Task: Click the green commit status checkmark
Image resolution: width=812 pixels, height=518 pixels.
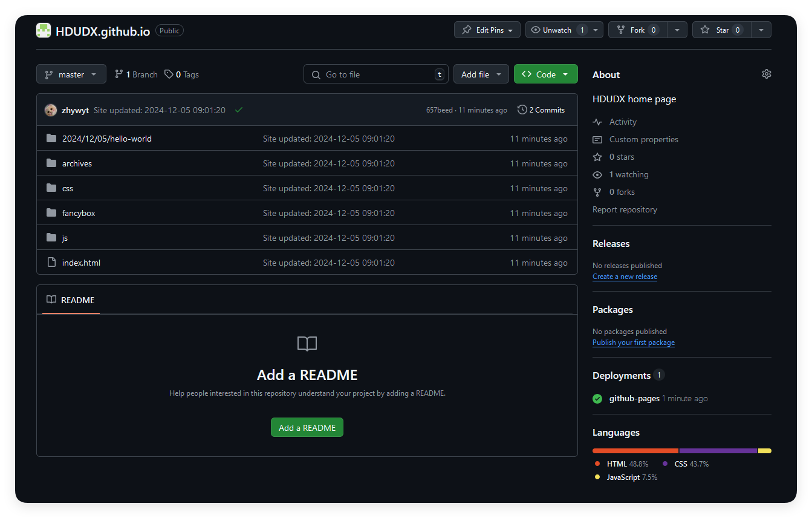Action: point(239,110)
